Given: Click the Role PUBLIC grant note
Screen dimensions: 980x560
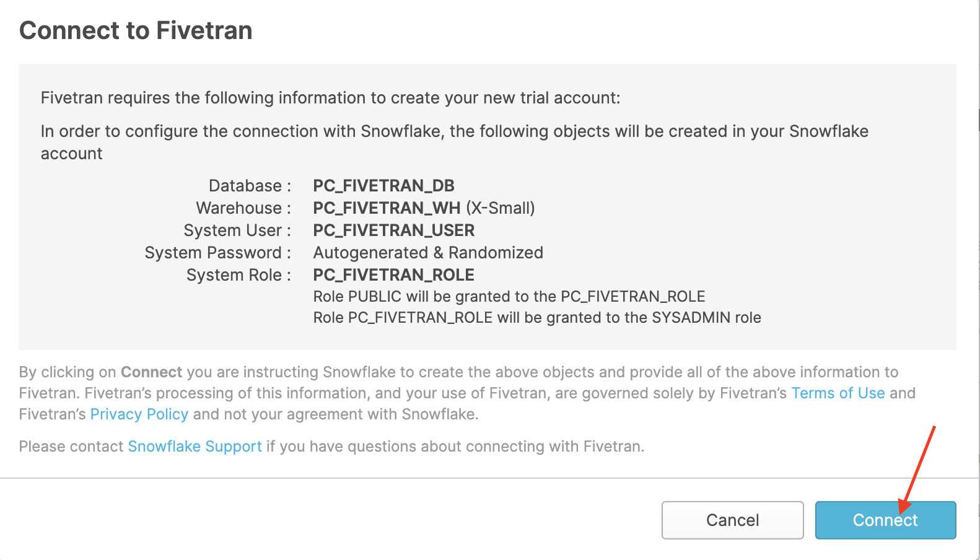Looking at the screenshot, I should [x=509, y=296].
